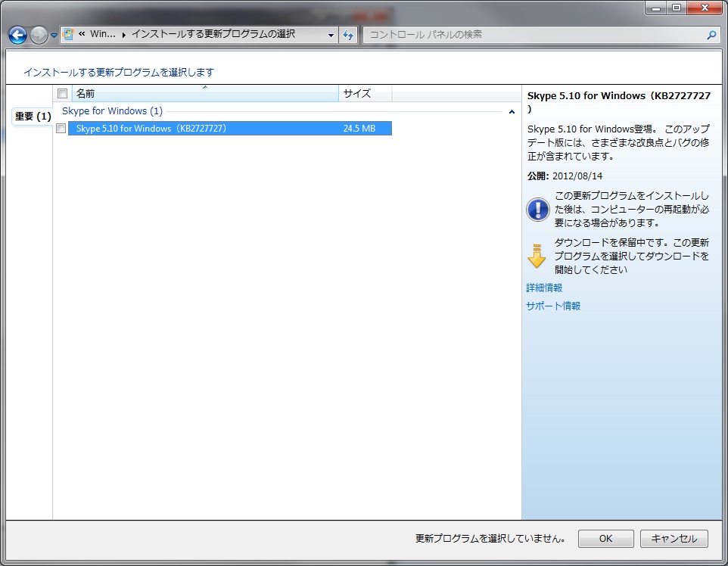
Task: Click the yellow download pending arrow icon
Action: click(x=537, y=256)
